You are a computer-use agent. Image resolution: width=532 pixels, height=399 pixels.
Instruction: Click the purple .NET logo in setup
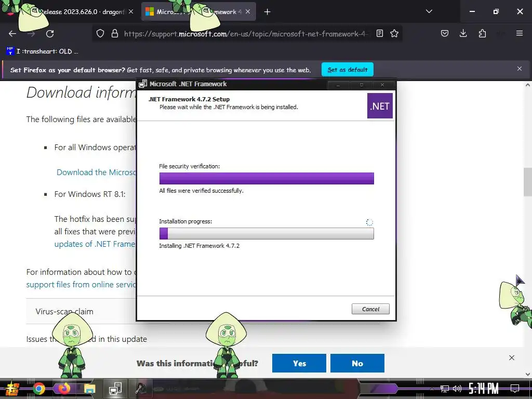(380, 106)
